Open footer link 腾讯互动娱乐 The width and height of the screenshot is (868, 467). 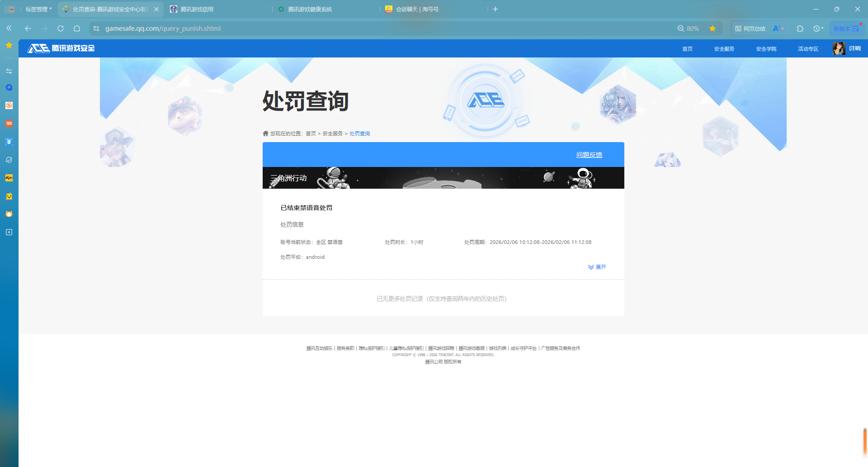(x=319, y=348)
